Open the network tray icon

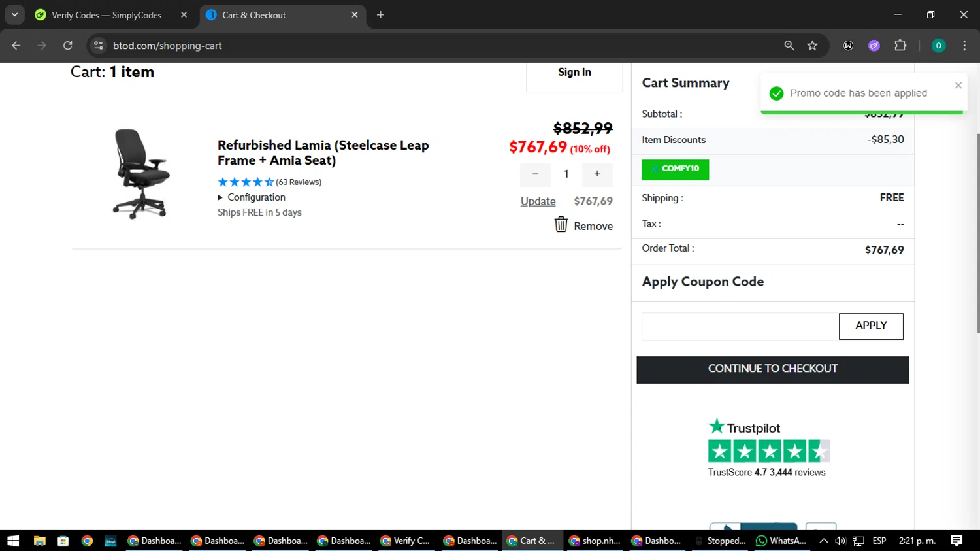858,541
